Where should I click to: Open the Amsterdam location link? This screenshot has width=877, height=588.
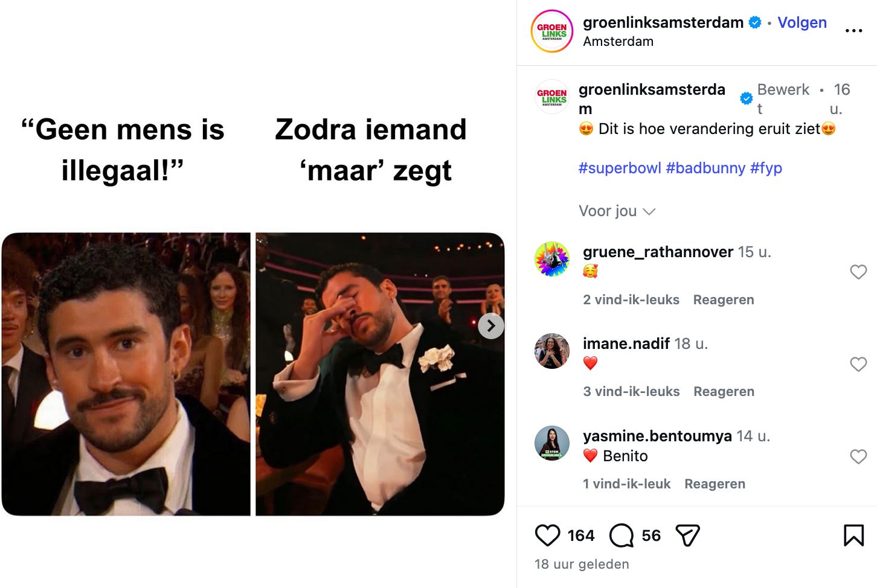click(618, 42)
